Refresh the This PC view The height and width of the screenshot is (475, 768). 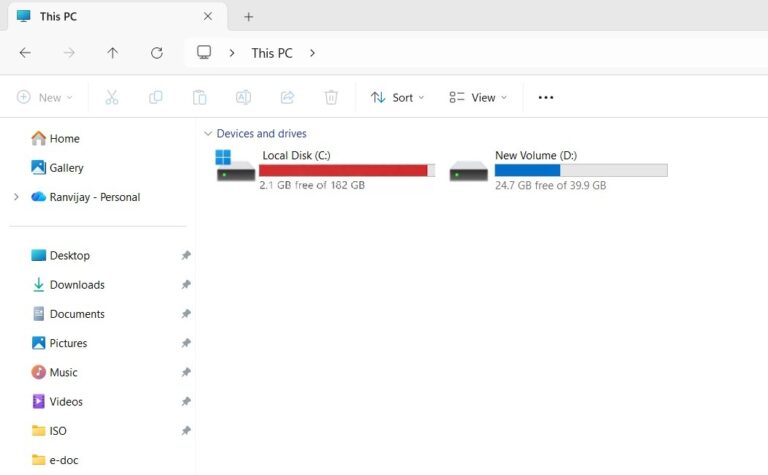(157, 53)
